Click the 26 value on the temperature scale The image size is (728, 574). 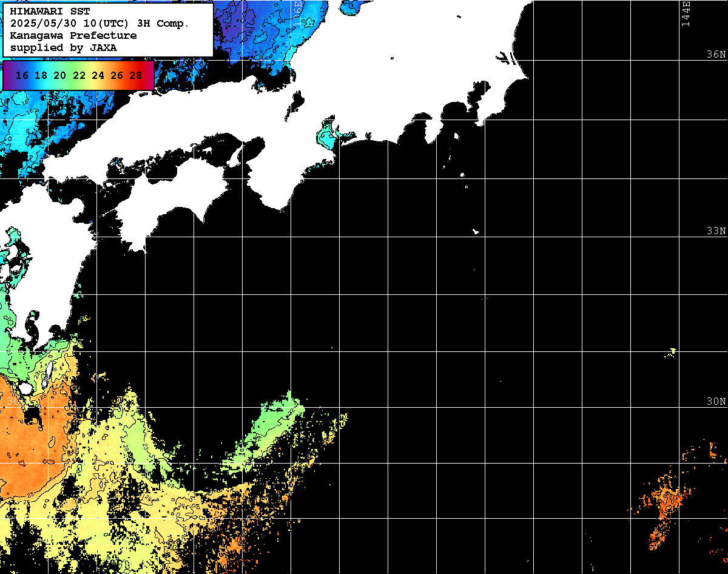[x=116, y=76]
